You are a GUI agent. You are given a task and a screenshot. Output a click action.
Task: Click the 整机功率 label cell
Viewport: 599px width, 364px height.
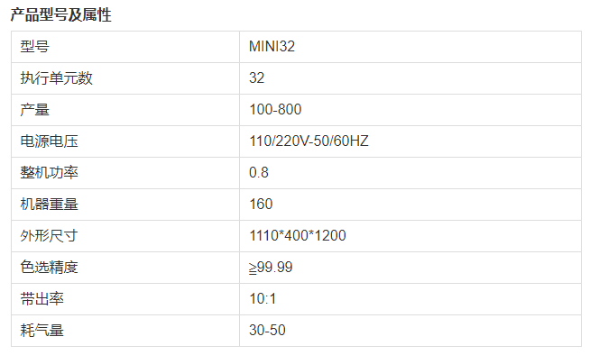[x=125, y=173]
